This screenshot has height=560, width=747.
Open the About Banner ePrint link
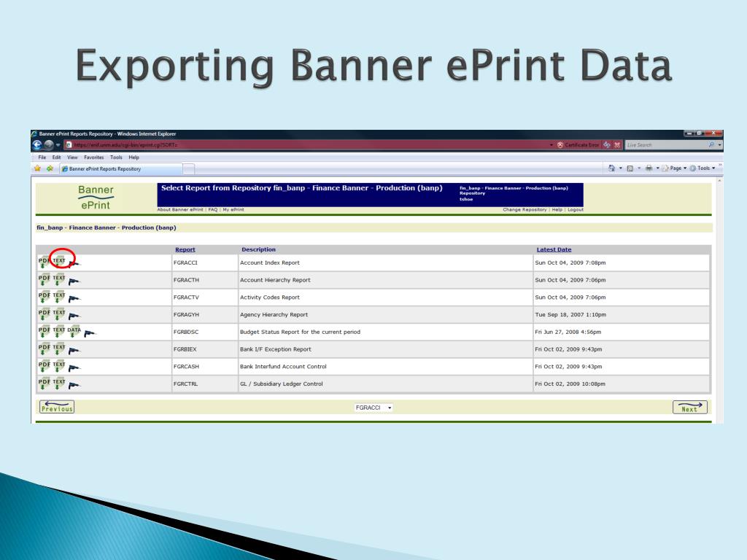tap(180, 209)
